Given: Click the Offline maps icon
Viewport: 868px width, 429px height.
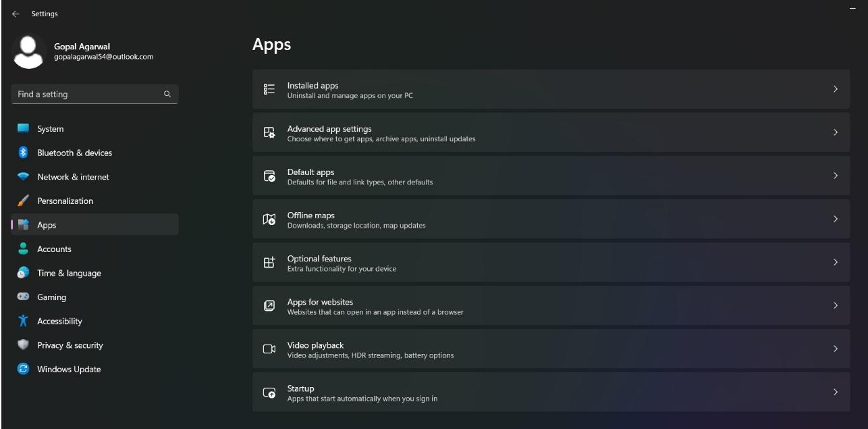Looking at the screenshot, I should click(269, 219).
